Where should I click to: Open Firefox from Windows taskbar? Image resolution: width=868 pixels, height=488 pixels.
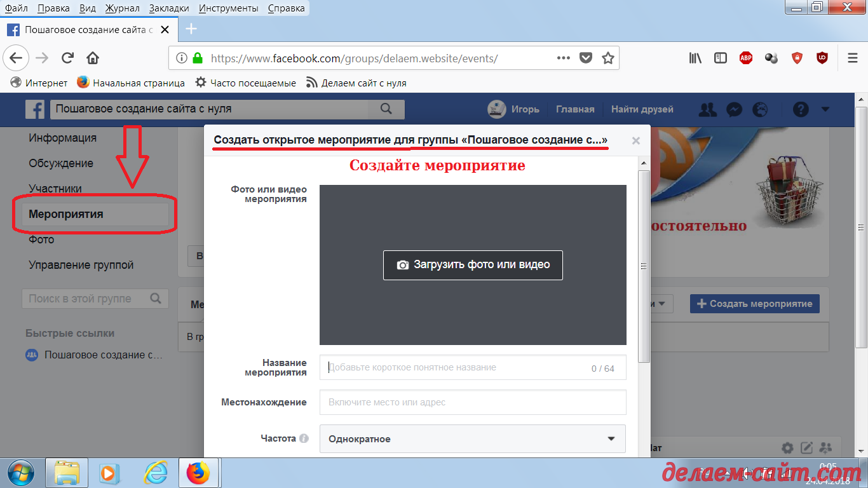198,473
